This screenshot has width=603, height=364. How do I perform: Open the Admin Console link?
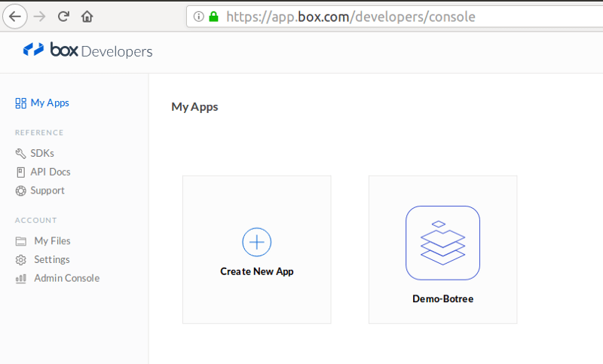pos(67,278)
